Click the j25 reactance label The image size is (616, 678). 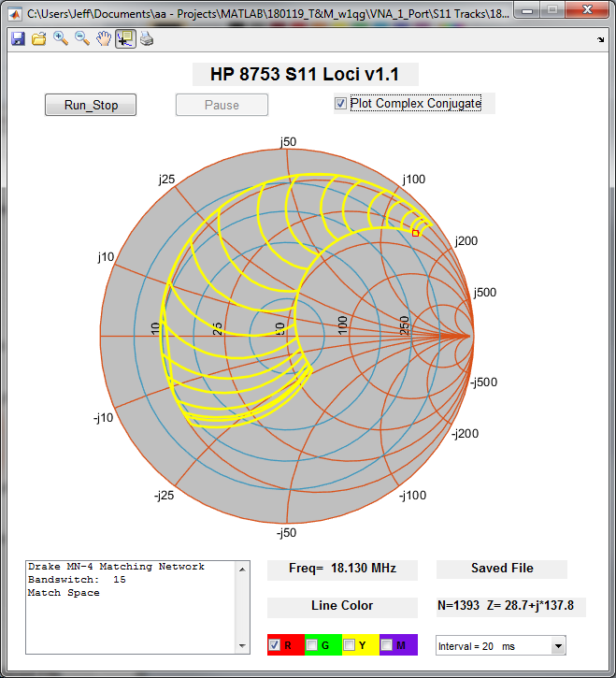(166, 179)
